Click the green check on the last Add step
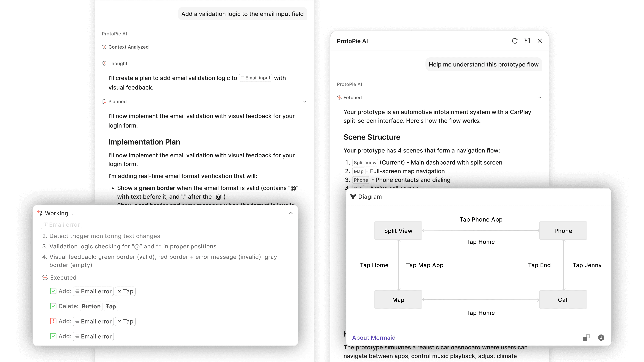The width and height of the screenshot is (644, 362). coord(53,336)
